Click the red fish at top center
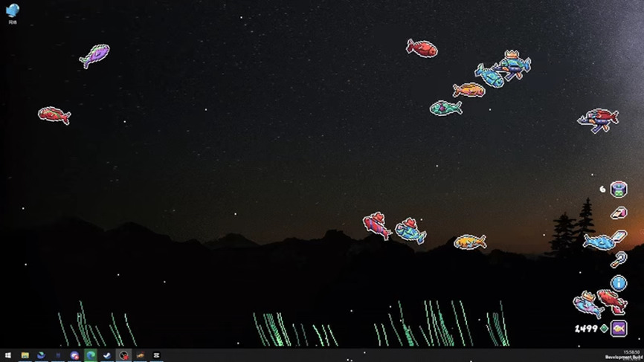Viewport: 644px width, 362px height. pyautogui.click(x=422, y=48)
